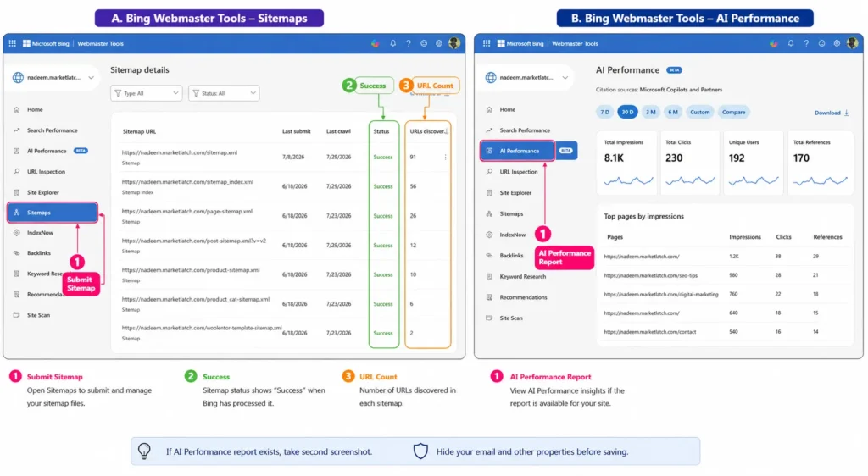Click the sitemap_index.xml sitemap URL
868x476 pixels.
[x=187, y=182]
